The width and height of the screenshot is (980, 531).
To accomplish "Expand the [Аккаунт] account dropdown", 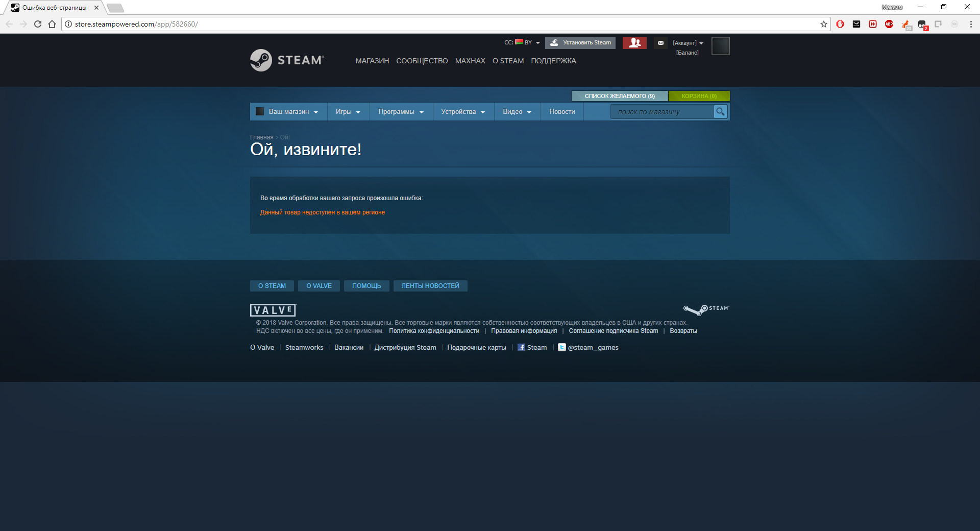I will 688,43.
